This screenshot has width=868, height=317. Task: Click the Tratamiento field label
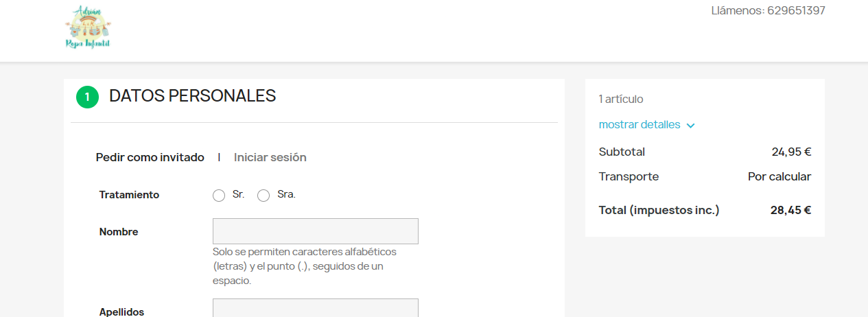tap(129, 195)
